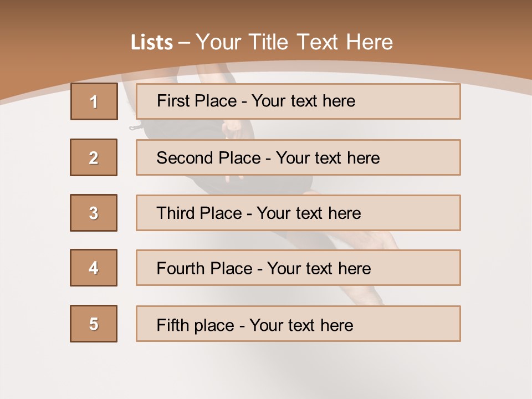Select the number 4 square

point(94,268)
